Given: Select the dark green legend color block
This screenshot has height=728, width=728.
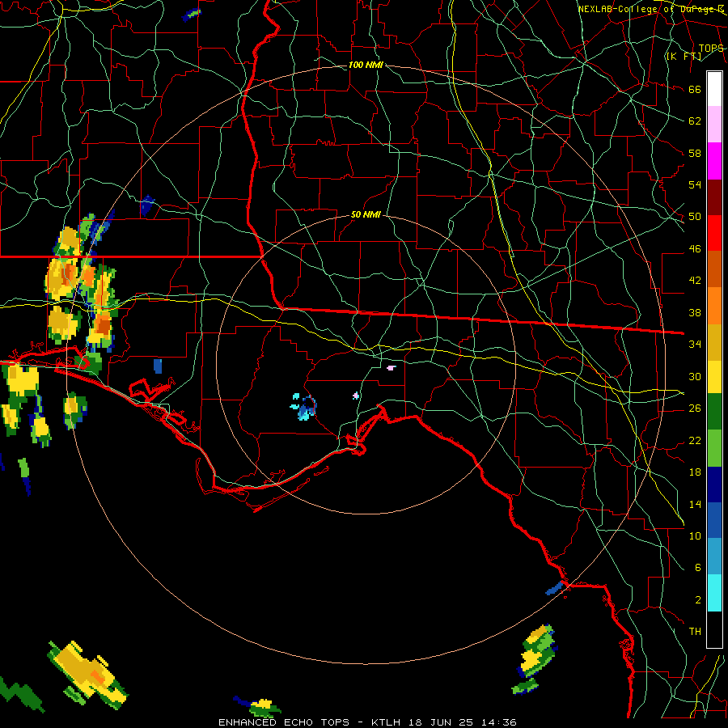Looking at the screenshot, I should 714,412.
